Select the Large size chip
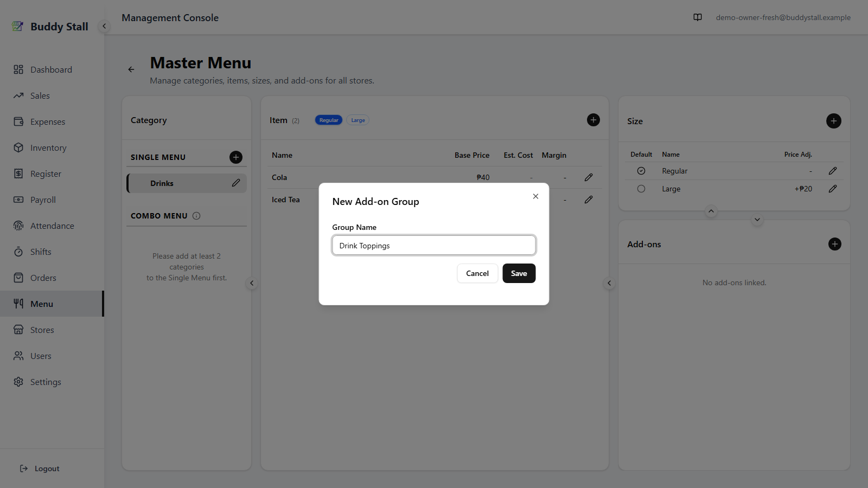This screenshot has width=868, height=488. coord(358,120)
